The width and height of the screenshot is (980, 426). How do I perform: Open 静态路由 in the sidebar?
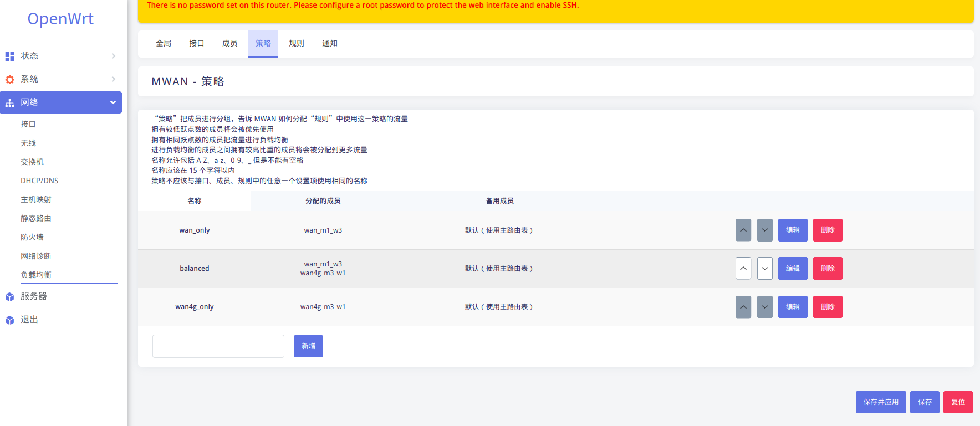pos(36,218)
